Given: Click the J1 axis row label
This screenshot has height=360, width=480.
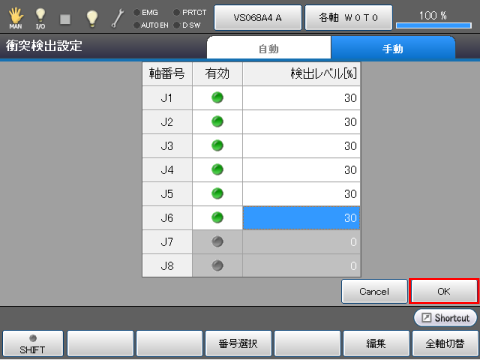Looking at the screenshot, I should pos(167,98).
